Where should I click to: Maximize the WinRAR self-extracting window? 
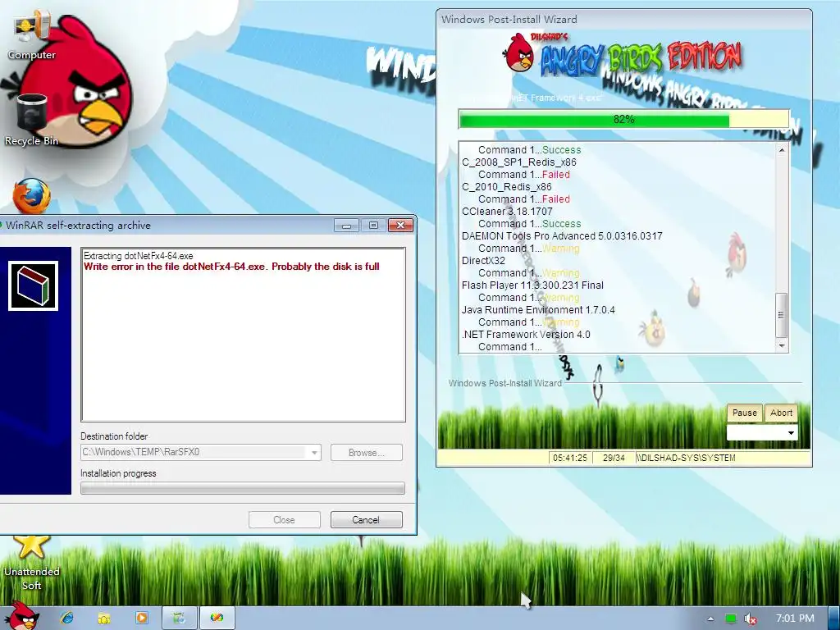click(x=373, y=226)
